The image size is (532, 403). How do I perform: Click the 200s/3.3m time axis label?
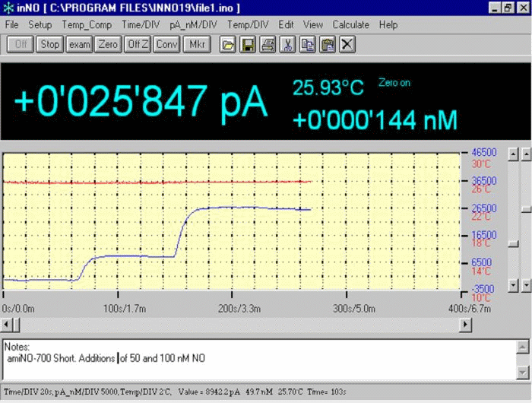(x=239, y=309)
